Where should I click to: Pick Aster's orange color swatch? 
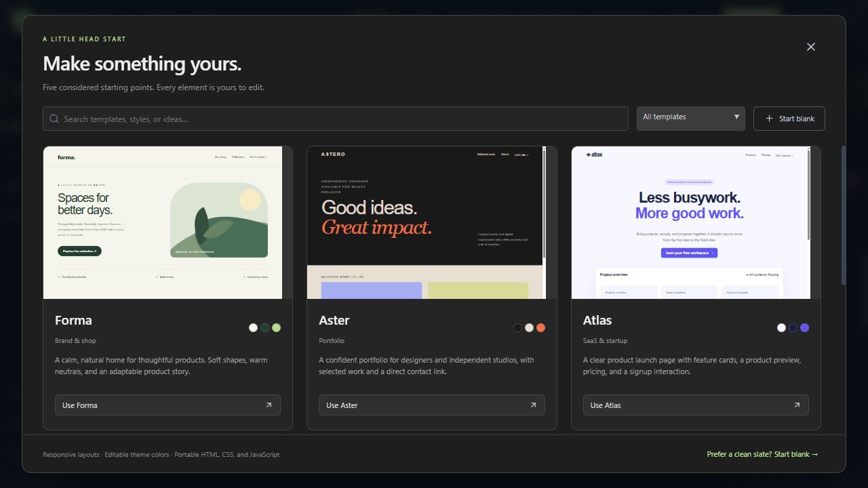tap(540, 327)
